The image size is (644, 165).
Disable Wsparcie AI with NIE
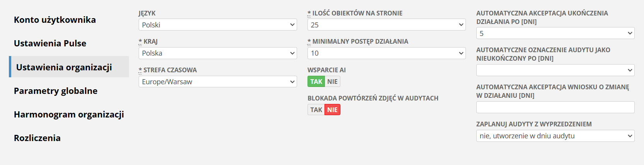332,82
